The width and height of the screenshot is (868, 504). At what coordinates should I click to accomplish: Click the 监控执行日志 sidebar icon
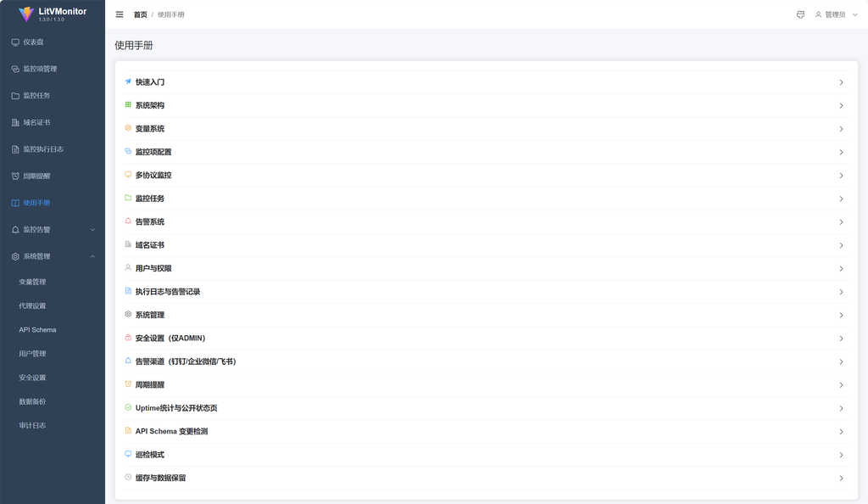(x=15, y=149)
